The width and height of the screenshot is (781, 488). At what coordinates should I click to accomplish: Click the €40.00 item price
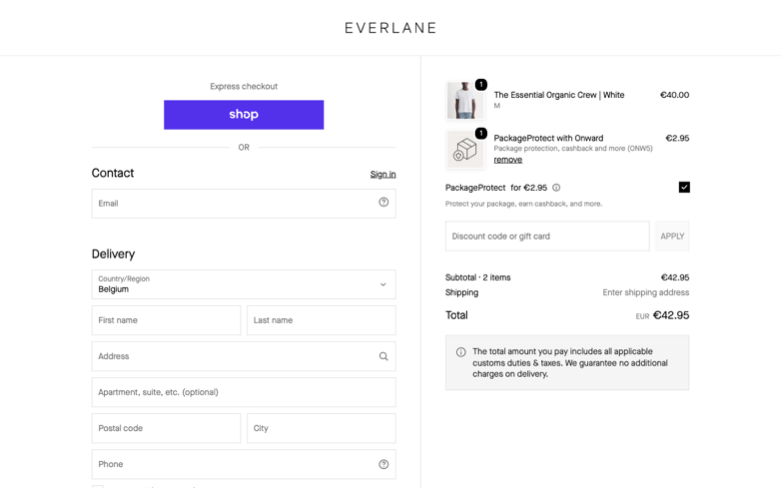tap(674, 95)
